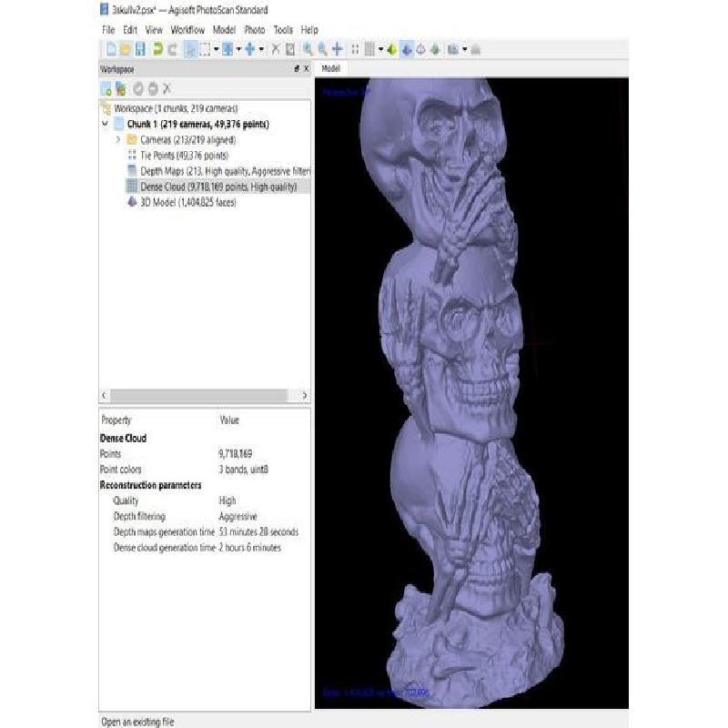The height and width of the screenshot is (728, 728).
Task: Switch to the Model tab
Action: pos(330,69)
